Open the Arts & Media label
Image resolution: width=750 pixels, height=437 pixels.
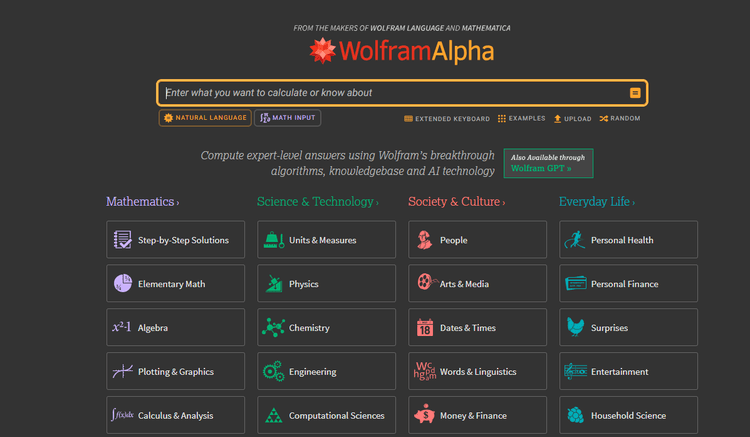[x=464, y=284]
